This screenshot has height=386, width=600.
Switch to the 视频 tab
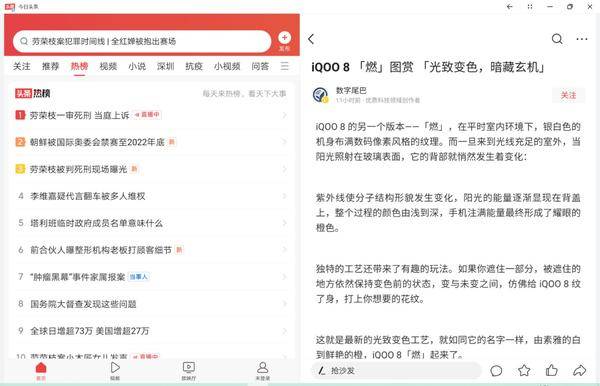[108, 66]
